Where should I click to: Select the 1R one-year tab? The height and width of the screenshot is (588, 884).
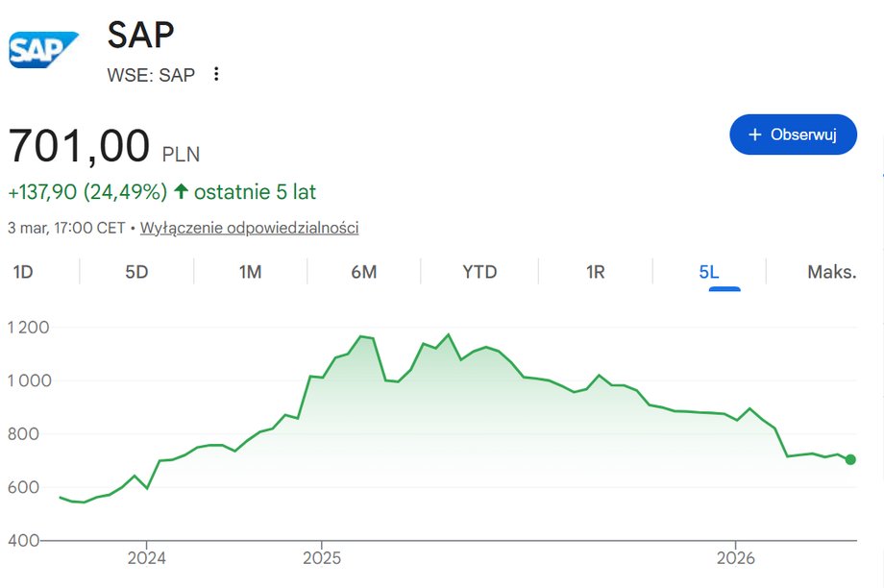595,272
